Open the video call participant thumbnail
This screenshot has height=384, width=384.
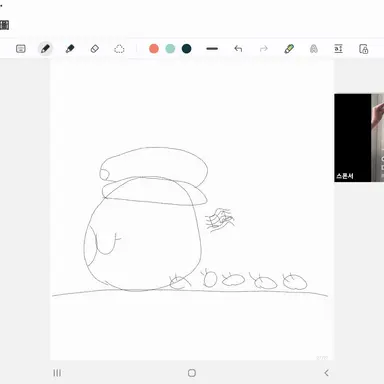359,138
